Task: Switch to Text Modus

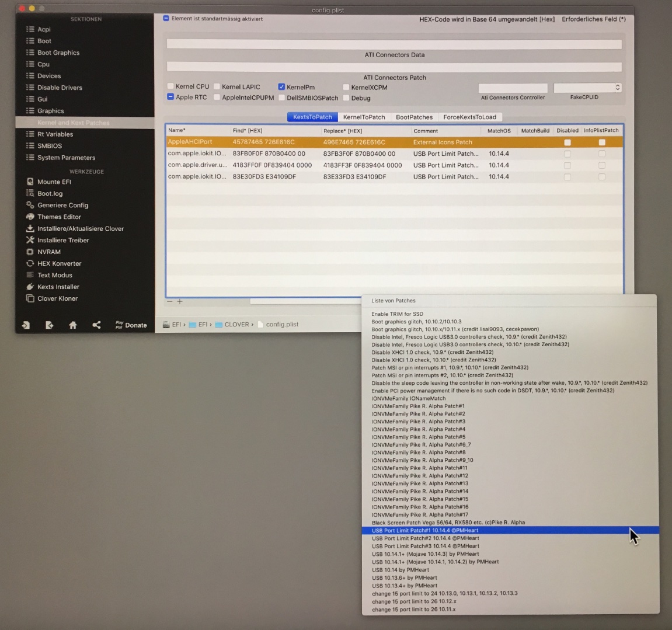Action: pyautogui.click(x=54, y=275)
